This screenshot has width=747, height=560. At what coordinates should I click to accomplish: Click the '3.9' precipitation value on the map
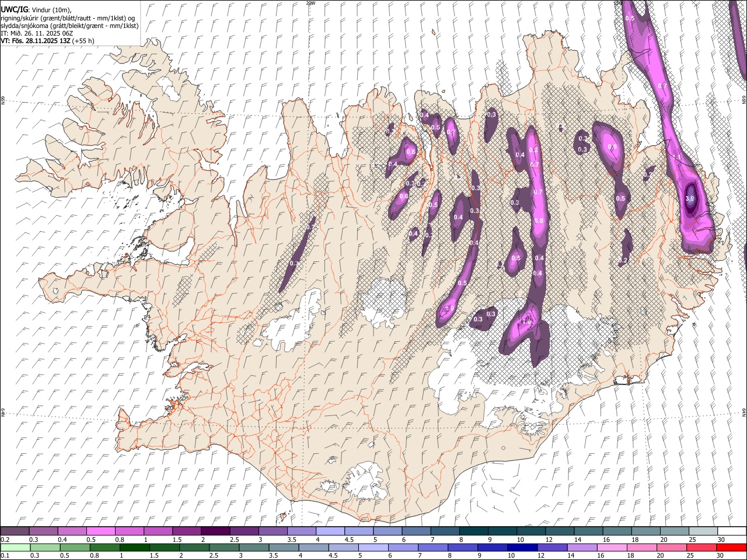690,199
